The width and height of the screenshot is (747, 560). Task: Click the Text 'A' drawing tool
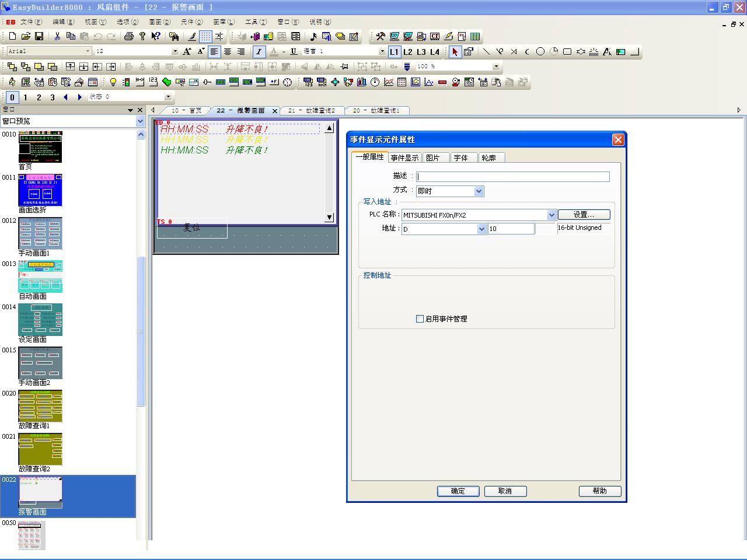point(607,51)
